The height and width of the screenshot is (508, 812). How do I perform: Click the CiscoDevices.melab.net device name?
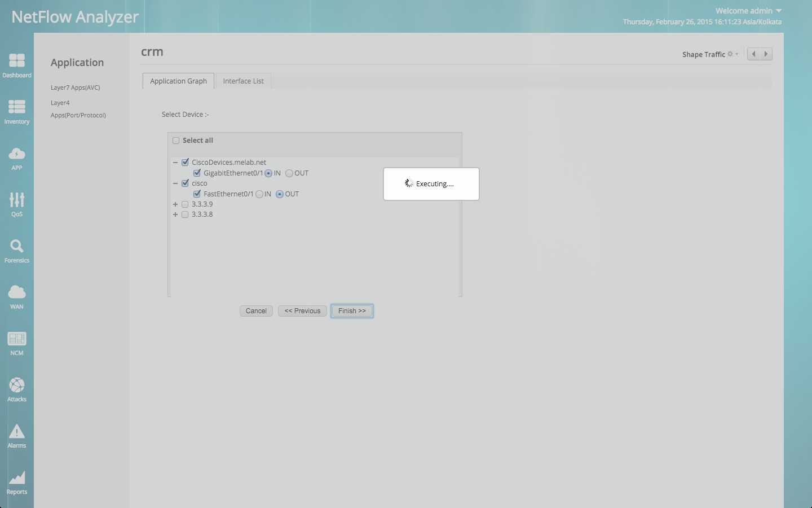(229, 163)
